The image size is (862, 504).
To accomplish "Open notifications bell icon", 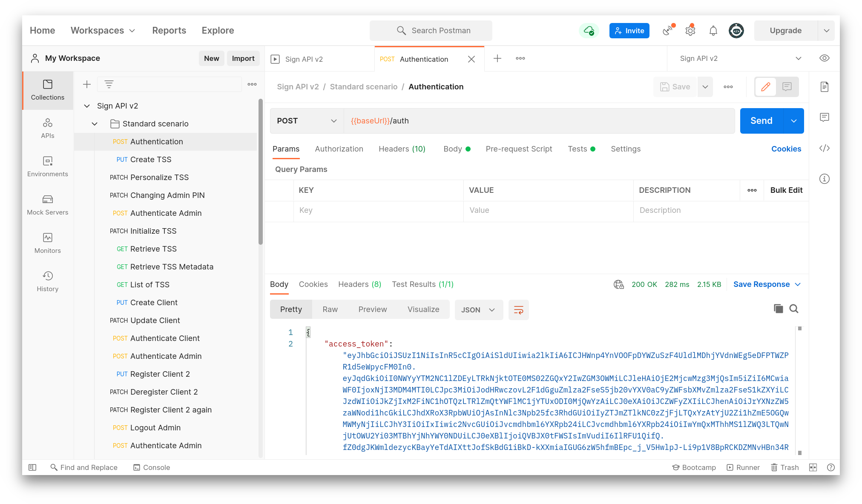I will pos(713,31).
